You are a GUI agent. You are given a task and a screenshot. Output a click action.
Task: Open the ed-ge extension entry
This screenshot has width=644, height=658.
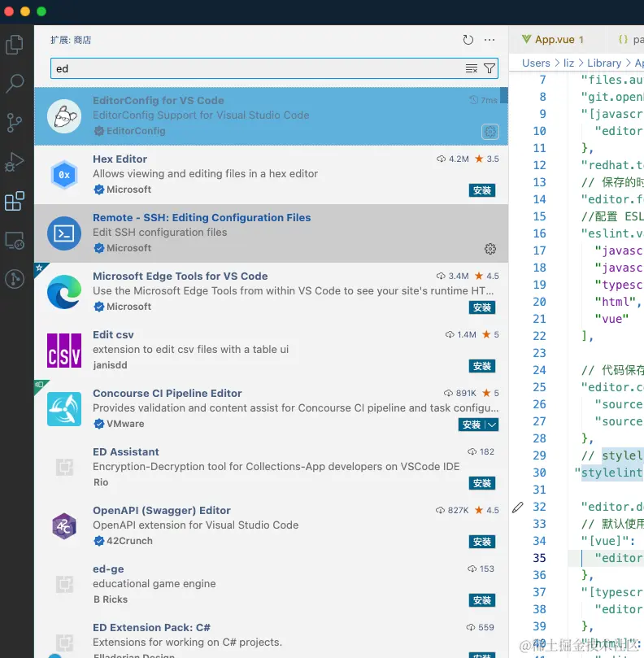coord(271,585)
